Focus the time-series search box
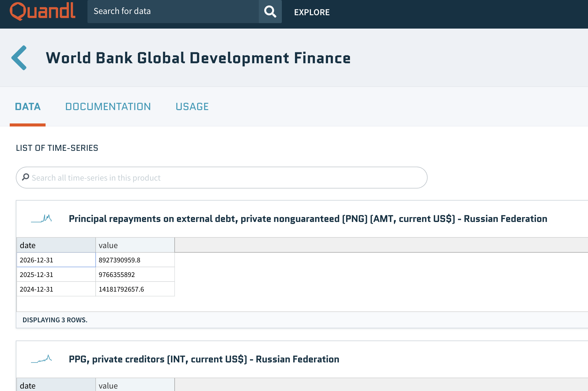The image size is (588, 391). tap(225, 178)
